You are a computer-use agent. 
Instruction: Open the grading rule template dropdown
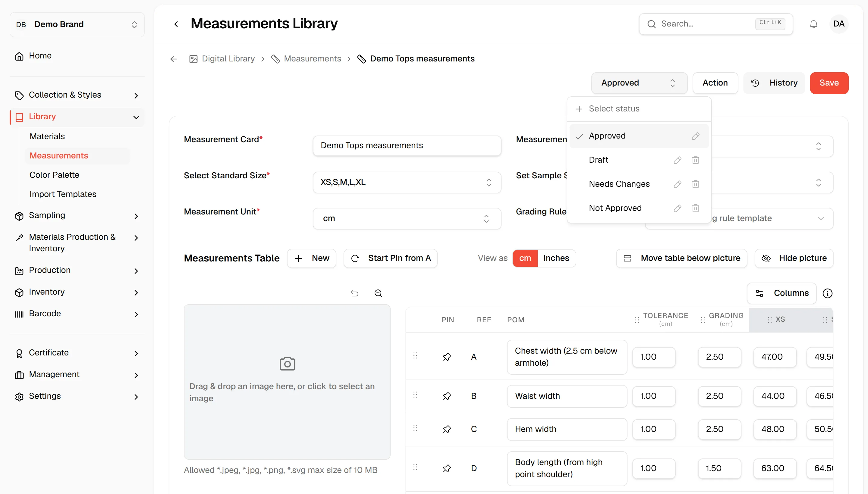(739, 218)
